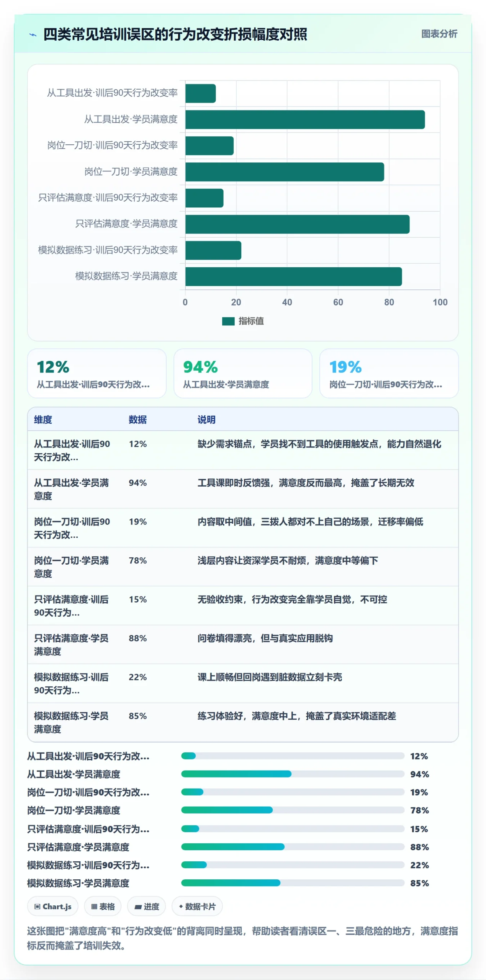The image size is (486, 980).
Task: Click the 指标值 legend color swatch
Action: coord(228,321)
